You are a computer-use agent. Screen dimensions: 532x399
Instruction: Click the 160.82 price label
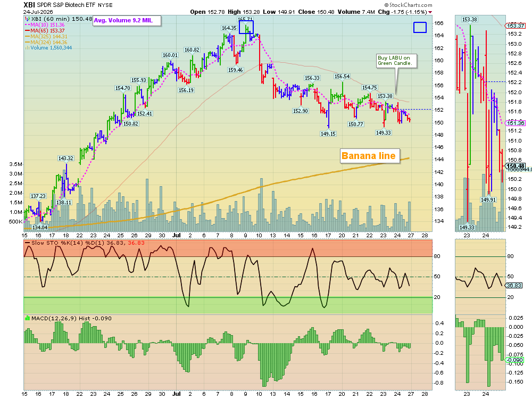point(192,50)
